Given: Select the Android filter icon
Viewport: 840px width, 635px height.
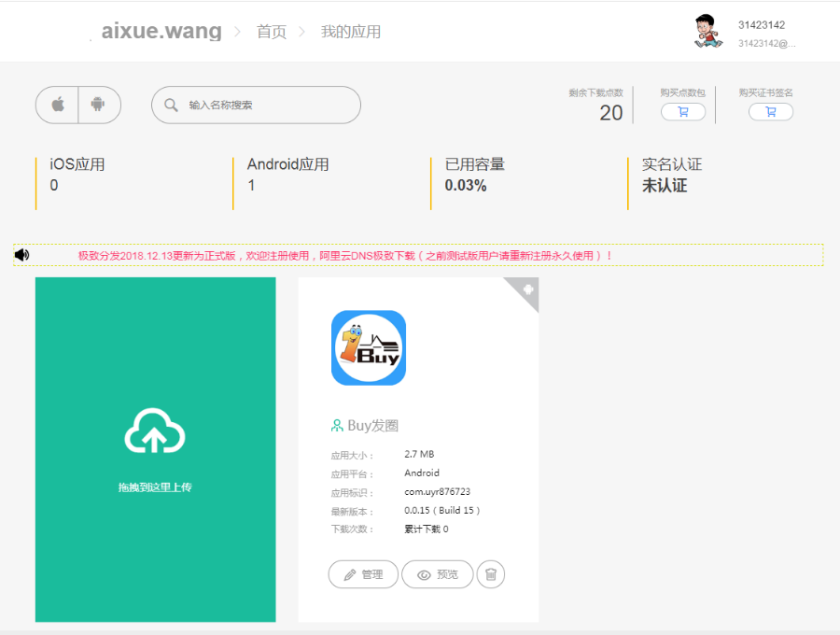Looking at the screenshot, I should [x=98, y=105].
